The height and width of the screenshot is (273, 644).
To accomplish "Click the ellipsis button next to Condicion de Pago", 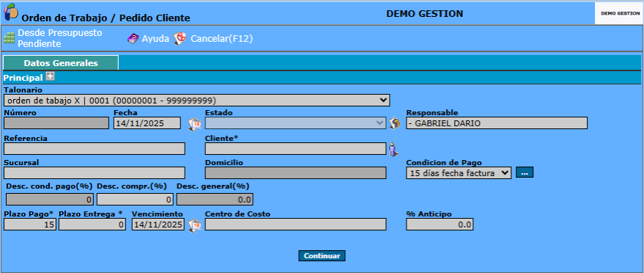I will pyautogui.click(x=525, y=172).
